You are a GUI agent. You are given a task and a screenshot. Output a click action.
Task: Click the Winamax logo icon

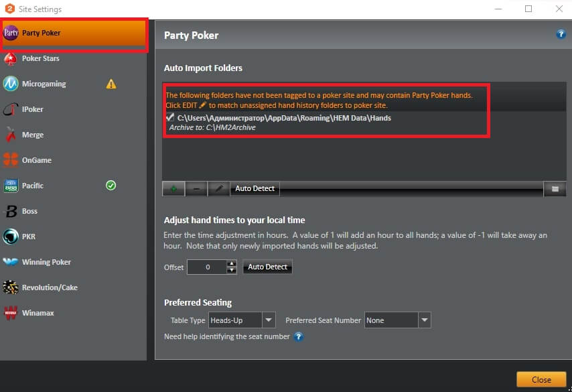coord(11,313)
